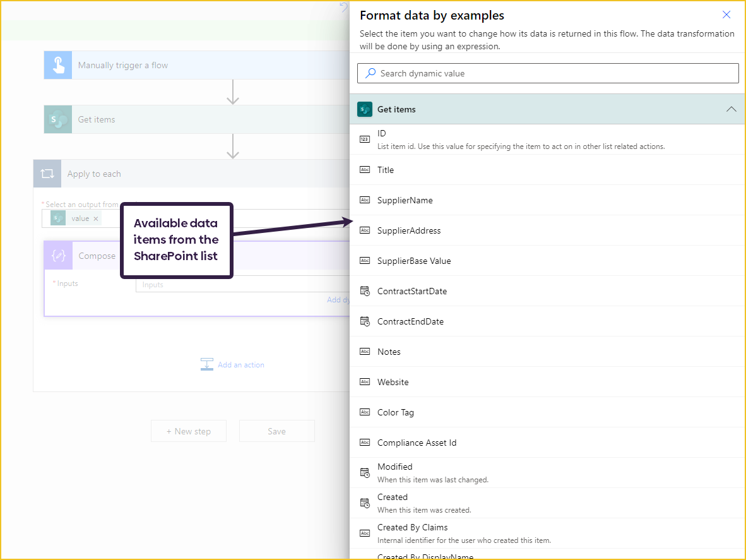Select the ID number type icon
The height and width of the screenshot is (560, 746).
pos(365,140)
